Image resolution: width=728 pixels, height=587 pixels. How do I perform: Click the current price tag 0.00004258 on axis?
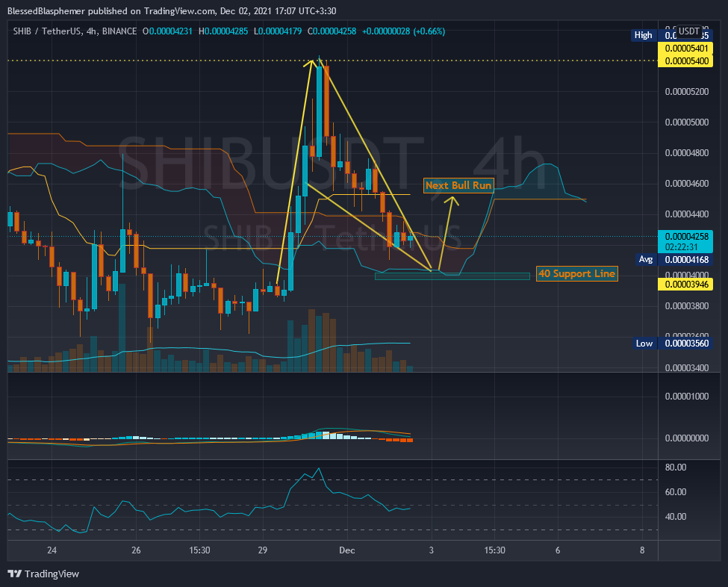685,237
